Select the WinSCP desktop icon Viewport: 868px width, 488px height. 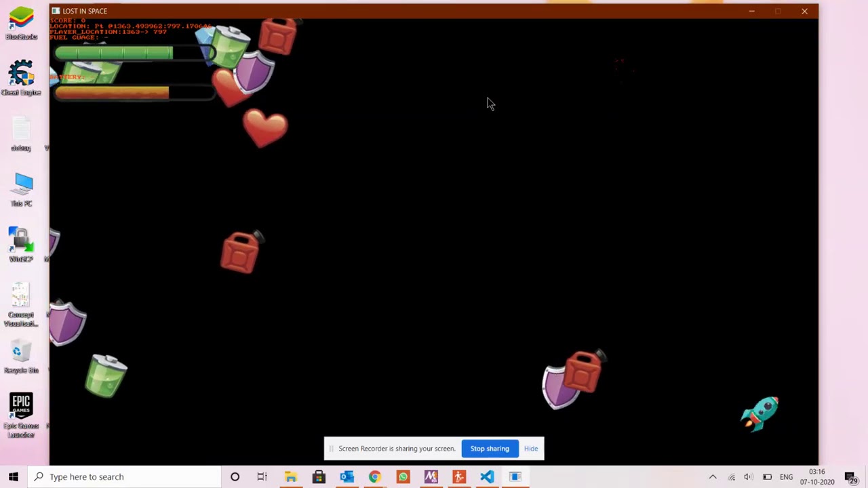[21, 245]
